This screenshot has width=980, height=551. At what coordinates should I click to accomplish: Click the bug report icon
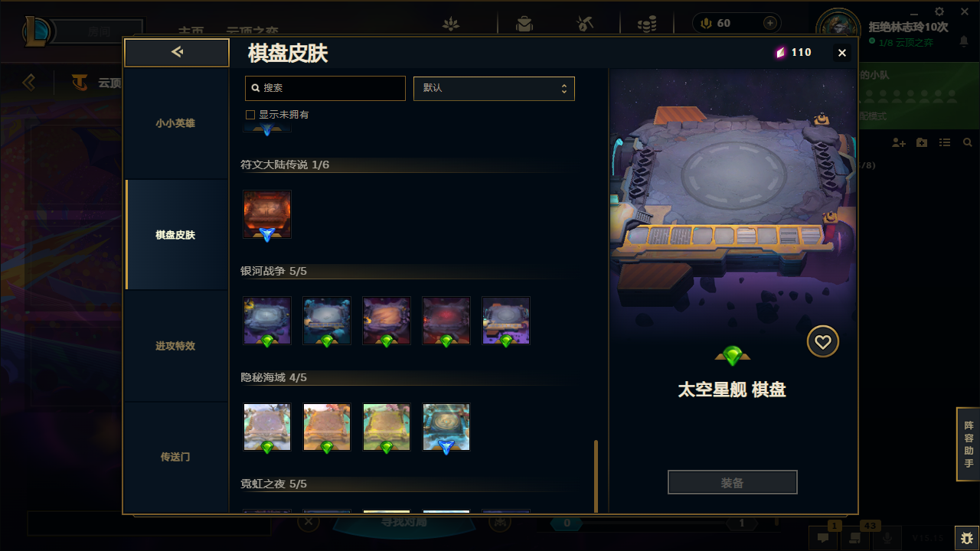[966, 538]
